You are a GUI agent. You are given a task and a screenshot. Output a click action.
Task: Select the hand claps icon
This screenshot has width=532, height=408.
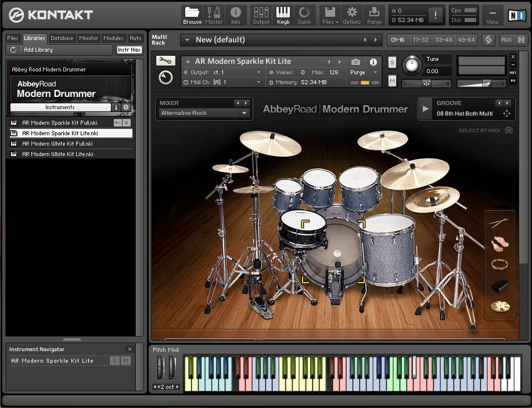(x=500, y=244)
